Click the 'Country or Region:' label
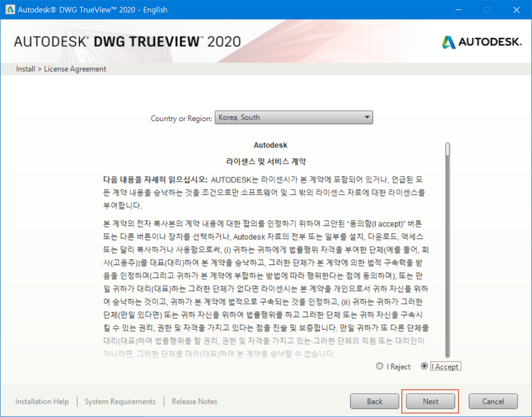532x417 pixels. click(x=181, y=118)
